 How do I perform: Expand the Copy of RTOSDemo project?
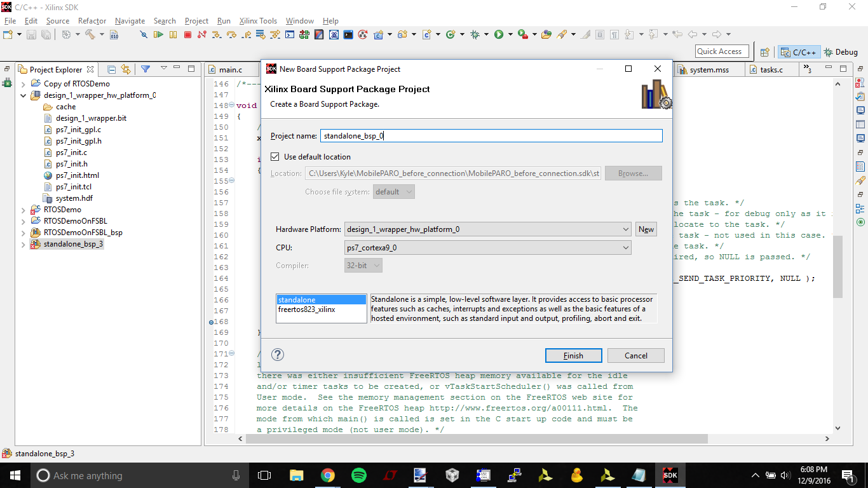coord(24,84)
